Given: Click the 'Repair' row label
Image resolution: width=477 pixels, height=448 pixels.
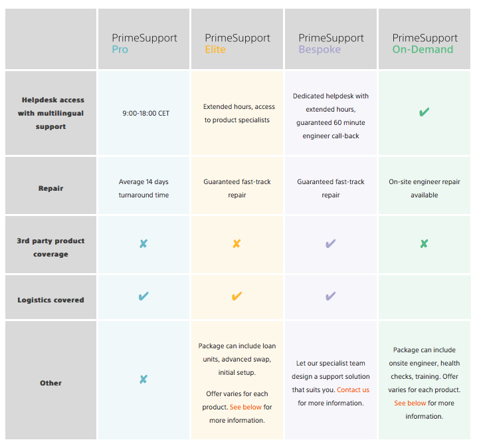Looking at the screenshot, I should (x=50, y=188).
